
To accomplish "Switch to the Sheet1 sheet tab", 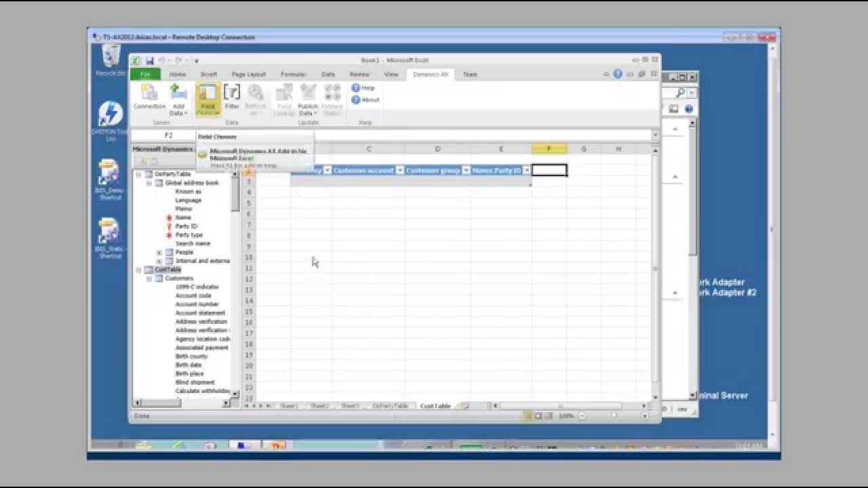I will [x=290, y=406].
